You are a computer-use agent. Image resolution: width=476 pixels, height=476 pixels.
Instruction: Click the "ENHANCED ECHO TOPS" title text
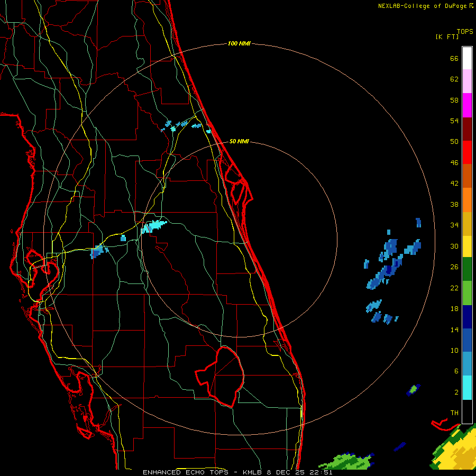pos(186,472)
